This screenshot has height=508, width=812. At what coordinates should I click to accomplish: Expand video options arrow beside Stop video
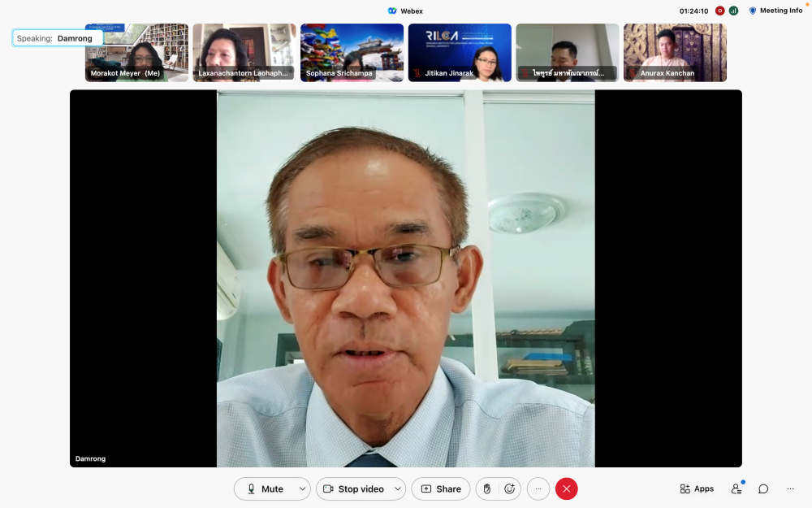coord(398,488)
